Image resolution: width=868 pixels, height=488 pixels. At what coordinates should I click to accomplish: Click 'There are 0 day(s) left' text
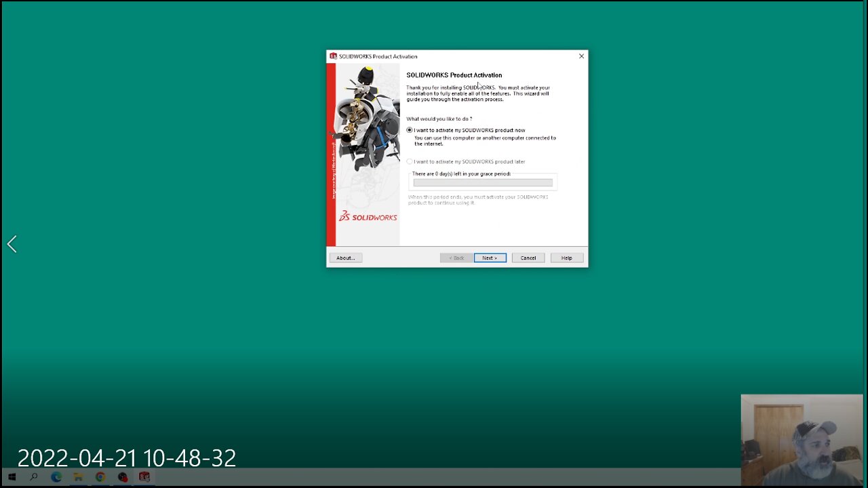click(x=461, y=174)
